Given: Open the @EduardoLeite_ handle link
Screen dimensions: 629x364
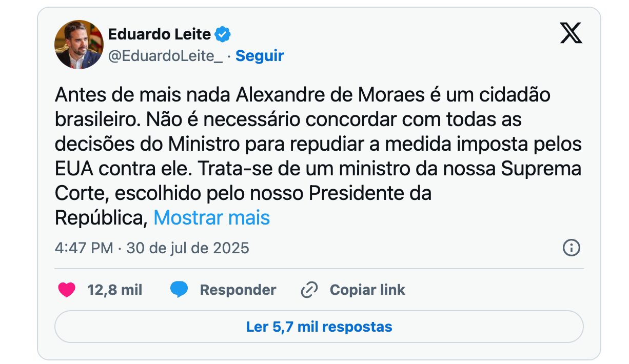Looking at the screenshot, I should tap(165, 56).
